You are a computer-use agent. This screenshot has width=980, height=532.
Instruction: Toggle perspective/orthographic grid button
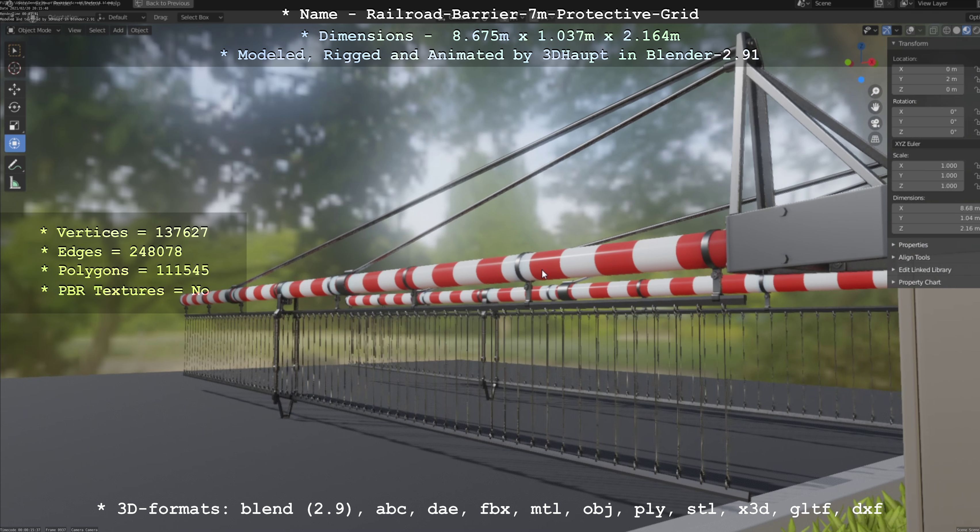click(875, 139)
